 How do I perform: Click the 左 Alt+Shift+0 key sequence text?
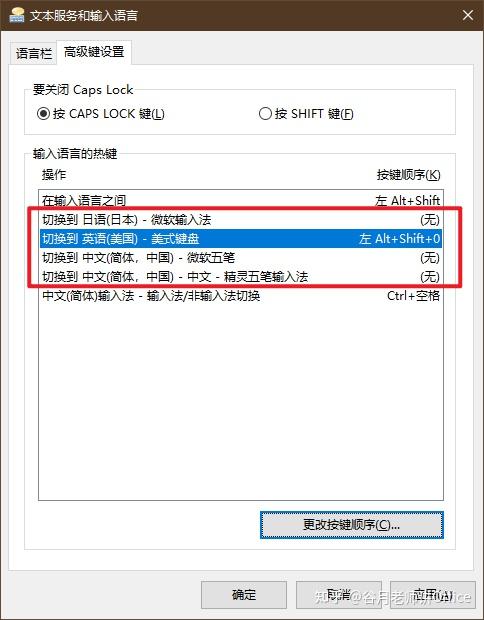tap(399, 238)
